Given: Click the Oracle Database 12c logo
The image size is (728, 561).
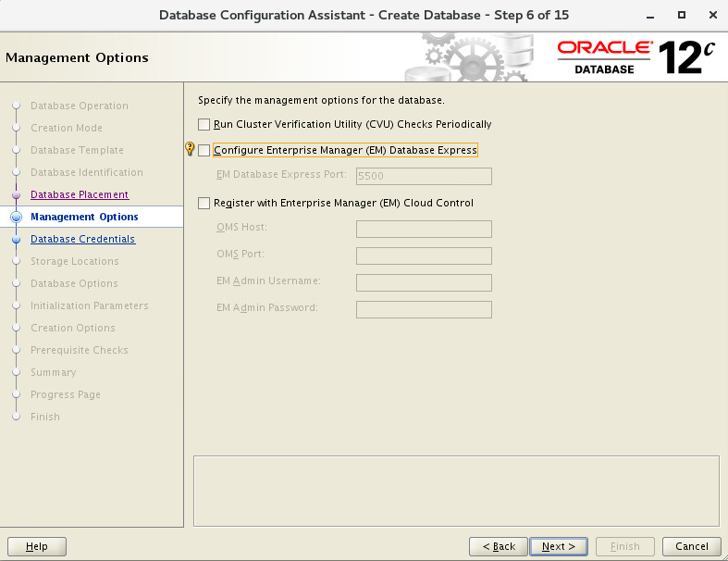Looking at the screenshot, I should 636,57.
